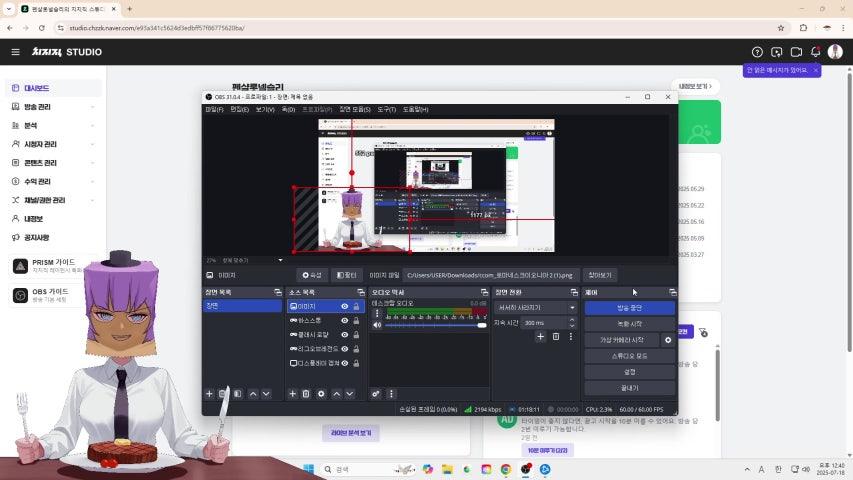Pop out the 소스 목록 dock icon

pos(361,292)
